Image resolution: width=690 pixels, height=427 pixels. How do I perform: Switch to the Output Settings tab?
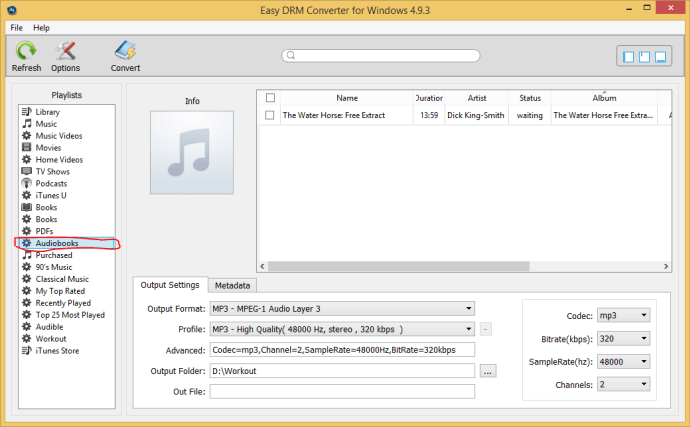170,285
